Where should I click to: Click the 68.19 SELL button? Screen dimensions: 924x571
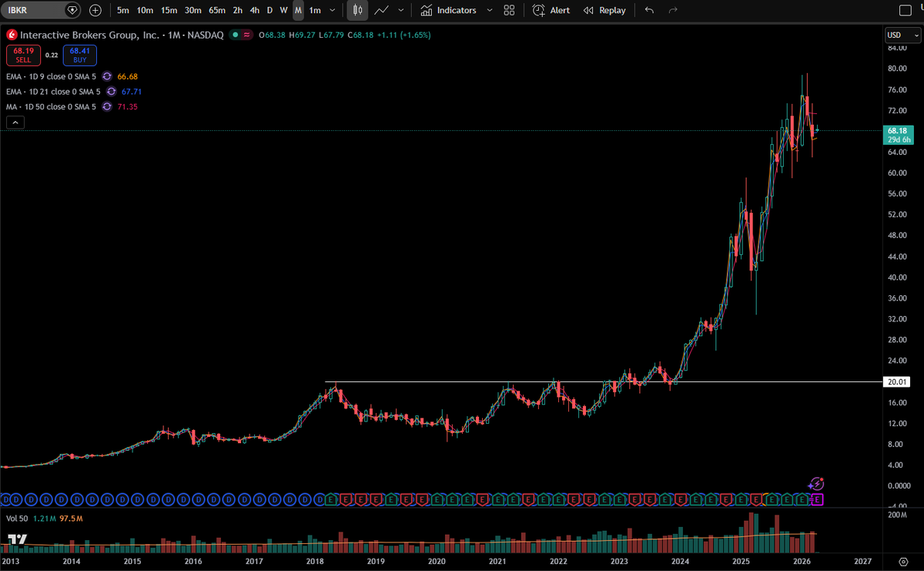[22, 55]
